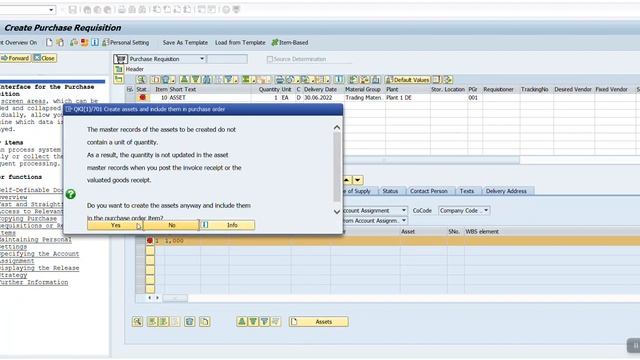Confirm asset creation with Yes

click(x=115, y=225)
